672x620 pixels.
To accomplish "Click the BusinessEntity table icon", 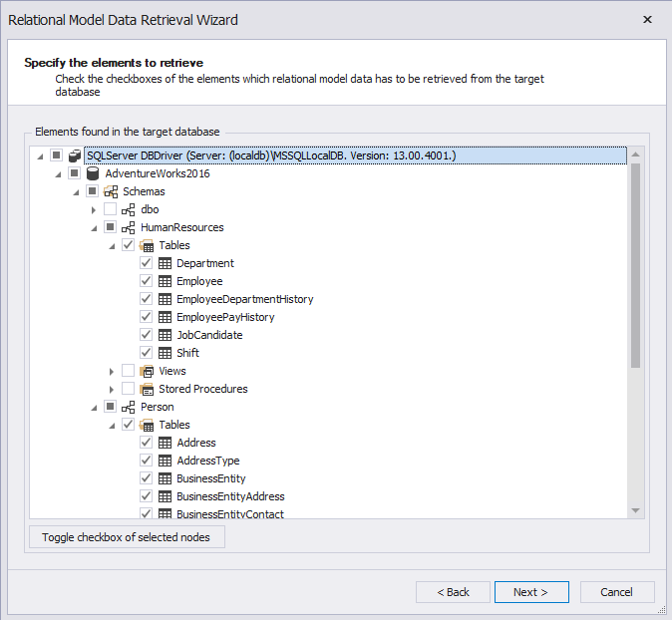I will pos(165,478).
